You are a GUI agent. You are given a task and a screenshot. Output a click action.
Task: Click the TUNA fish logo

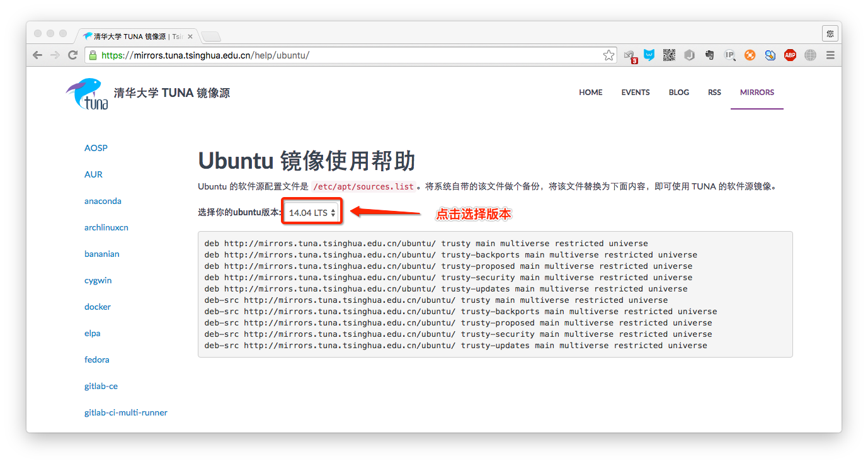pos(87,94)
